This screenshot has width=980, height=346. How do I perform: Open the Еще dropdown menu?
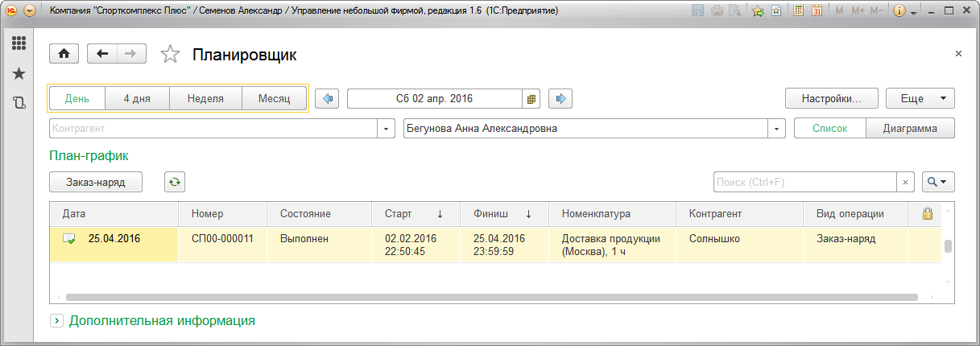920,98
